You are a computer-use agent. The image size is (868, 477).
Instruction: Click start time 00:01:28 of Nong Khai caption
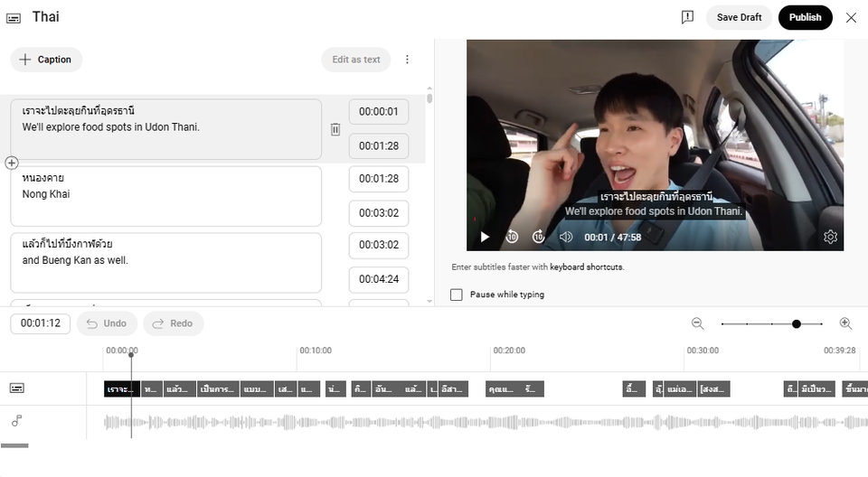(379, 178)
